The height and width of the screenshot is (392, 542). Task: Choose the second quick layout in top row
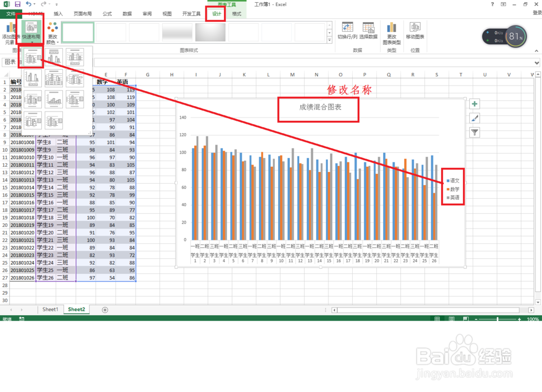(x=54, y=57)
